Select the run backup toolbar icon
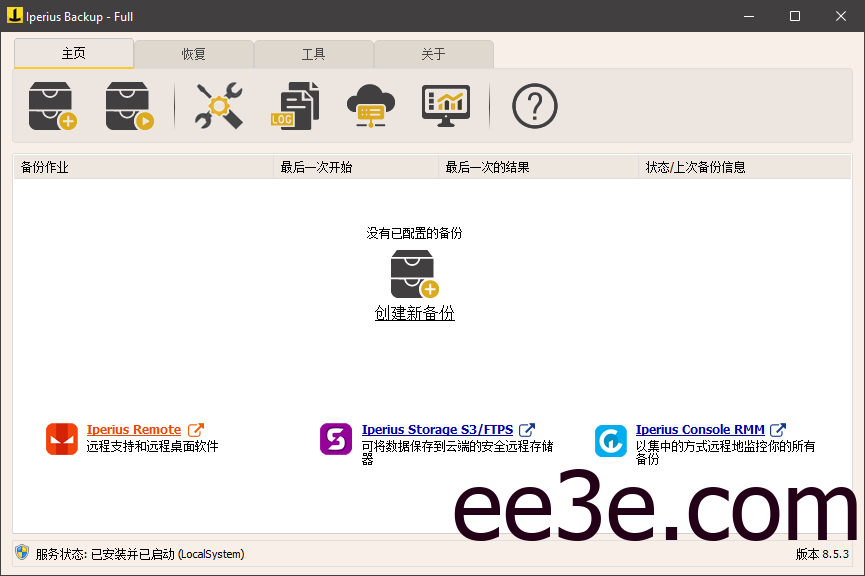 (128, 105)
